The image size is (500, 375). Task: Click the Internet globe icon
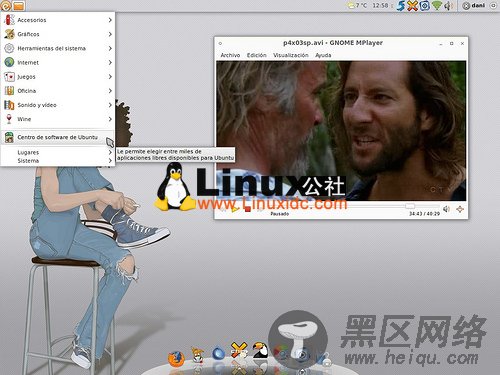[9, 62]
